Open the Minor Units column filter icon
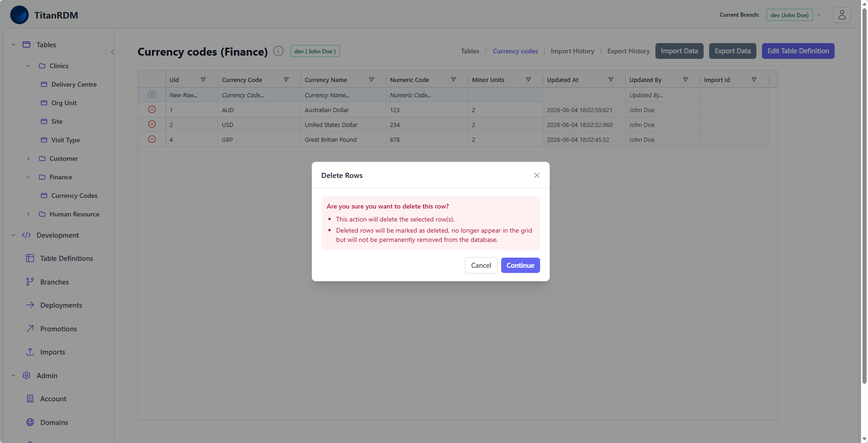Viewport: 868px width, 443px height. (528, 80)
